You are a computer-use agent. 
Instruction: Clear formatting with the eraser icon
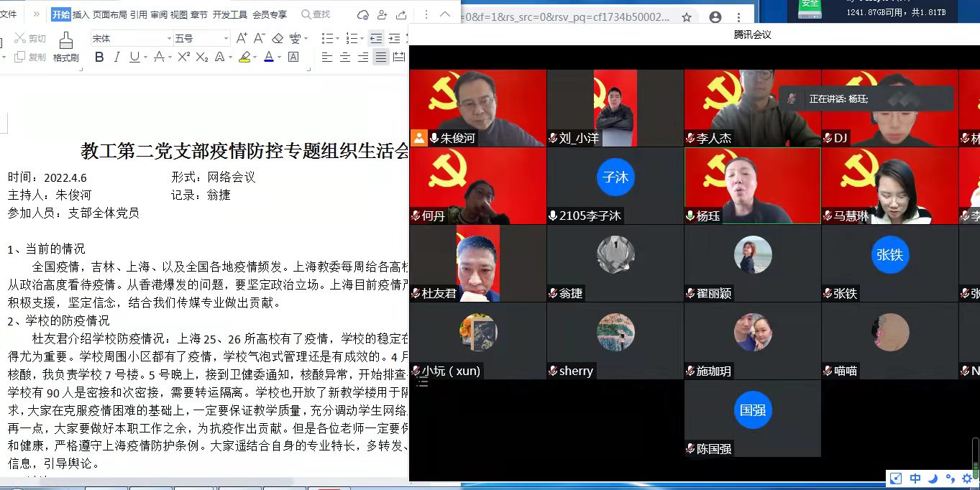[278, 39]
